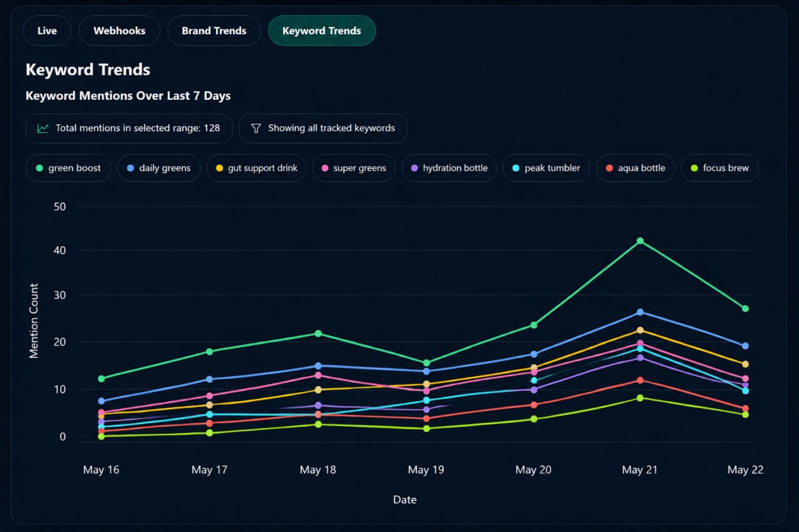The height and width of the screenshot is (532, 799).
Task: Click daily greens data point on May 21
Action: 640,312
